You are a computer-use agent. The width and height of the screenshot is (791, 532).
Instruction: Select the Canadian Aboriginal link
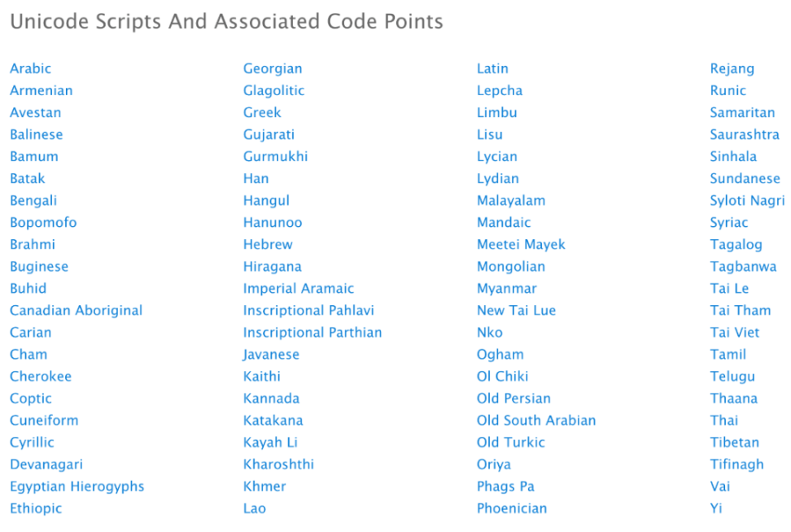76,311
